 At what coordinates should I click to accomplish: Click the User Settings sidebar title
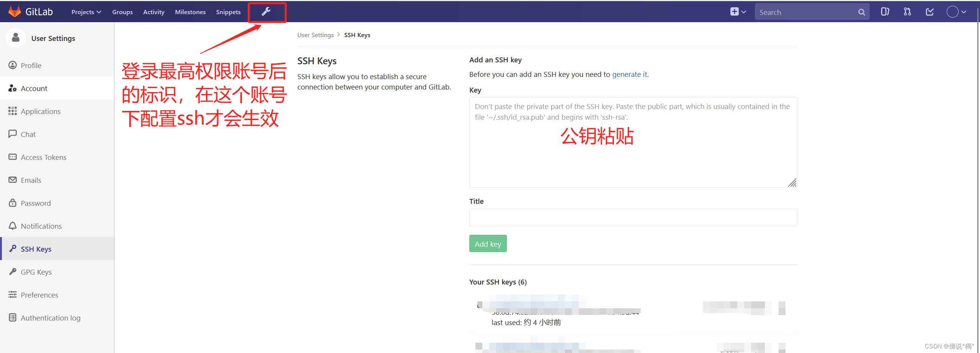pyautogui.click(x=53, y=38)
